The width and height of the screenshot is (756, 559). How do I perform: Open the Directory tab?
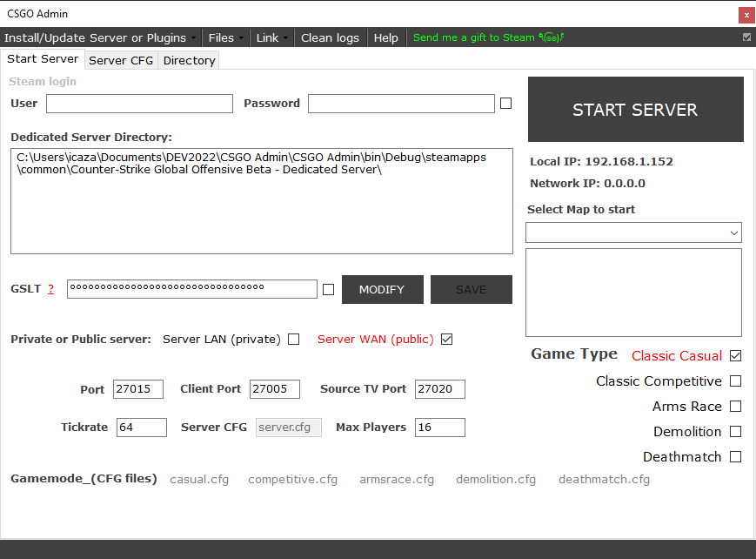(189, 60)
